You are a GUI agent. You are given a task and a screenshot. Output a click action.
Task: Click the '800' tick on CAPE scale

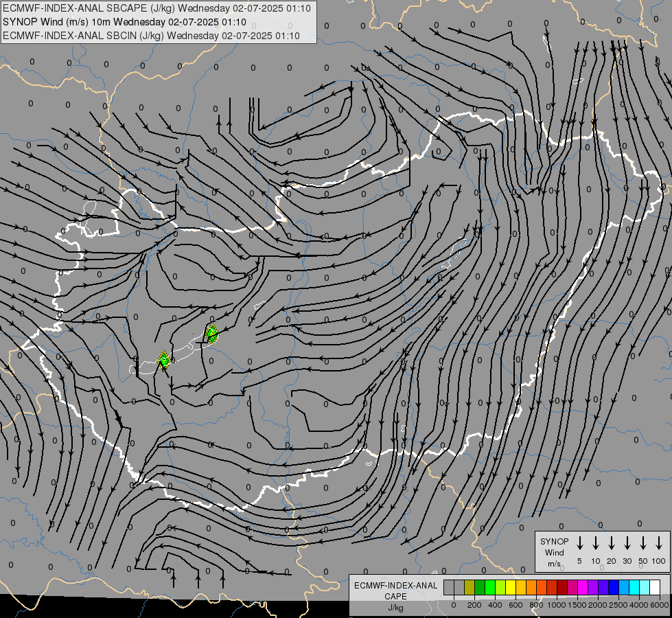coord(536,605)
